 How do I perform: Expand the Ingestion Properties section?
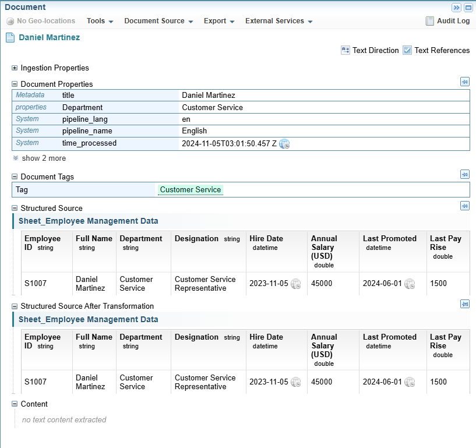(15, 68)
